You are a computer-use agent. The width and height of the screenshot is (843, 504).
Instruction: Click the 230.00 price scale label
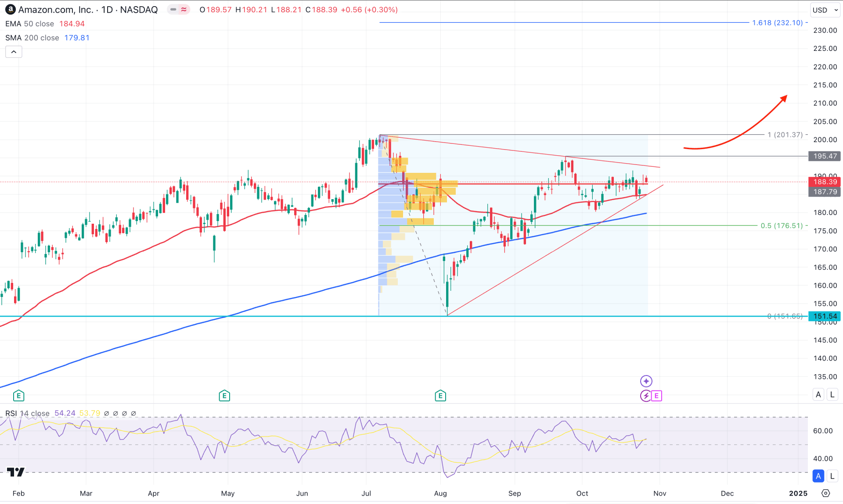coord(825,30)
